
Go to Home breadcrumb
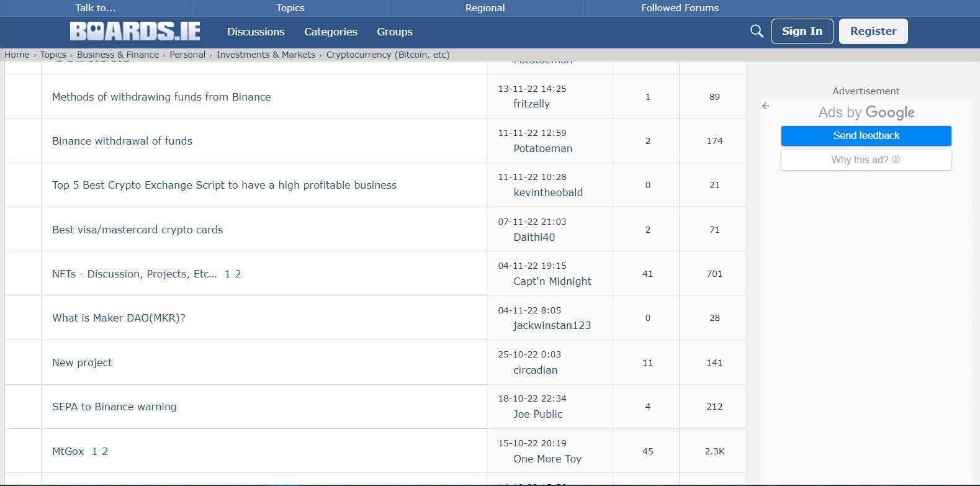[17, 55]
